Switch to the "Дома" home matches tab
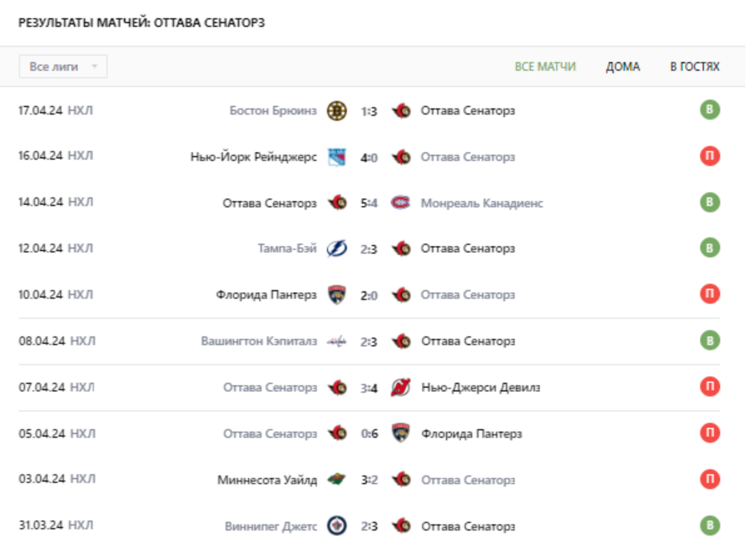749x560 pixels. click(622, 66)
